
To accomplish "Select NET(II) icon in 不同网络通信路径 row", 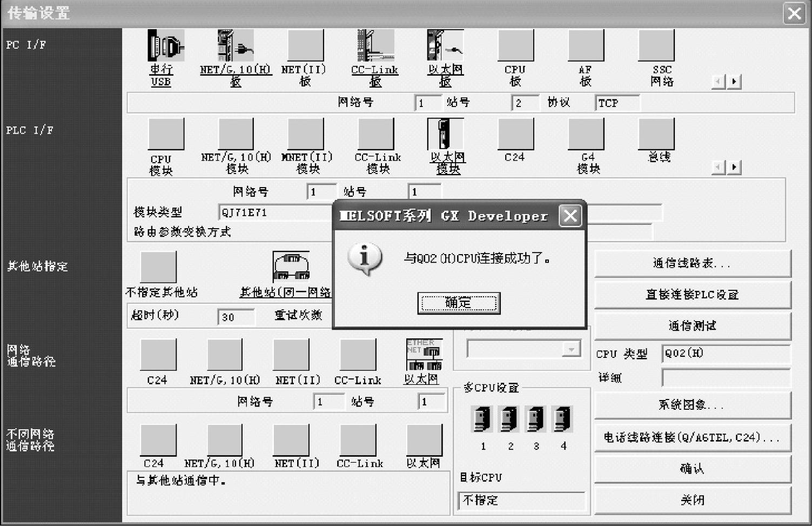I will click(291, 440).
